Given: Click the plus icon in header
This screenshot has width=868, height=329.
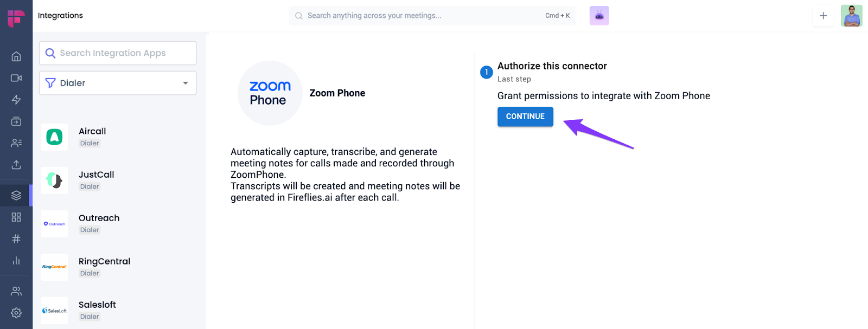Looking at the screenshot, I should pyautogui.click(x=823, y=16).
